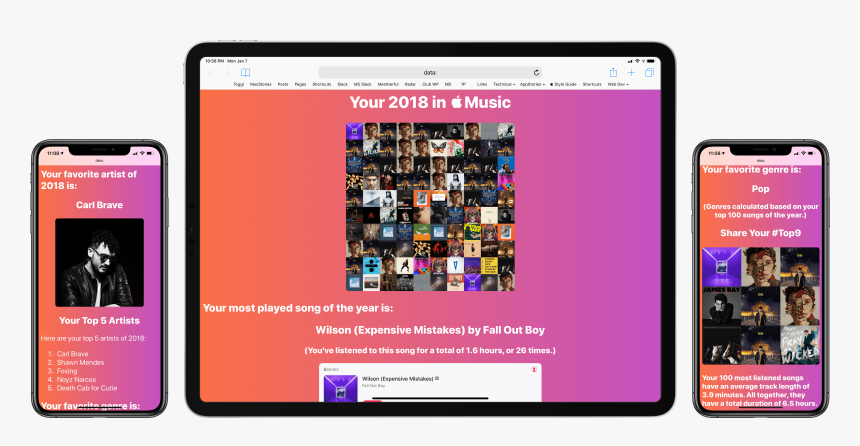Screen dimensions: 860x446
Task: Tap Carl Brave artist photo on left iPhone
Action: click(99, 262)
